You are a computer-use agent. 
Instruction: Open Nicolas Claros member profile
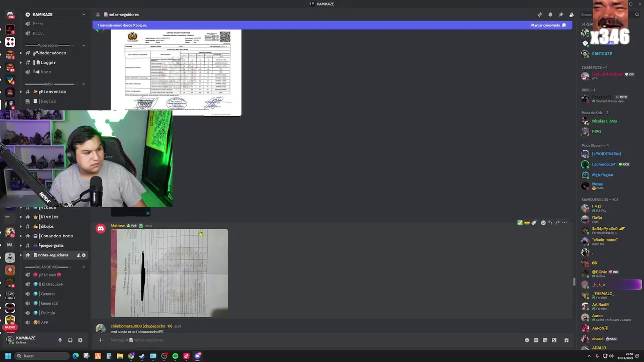604,121
